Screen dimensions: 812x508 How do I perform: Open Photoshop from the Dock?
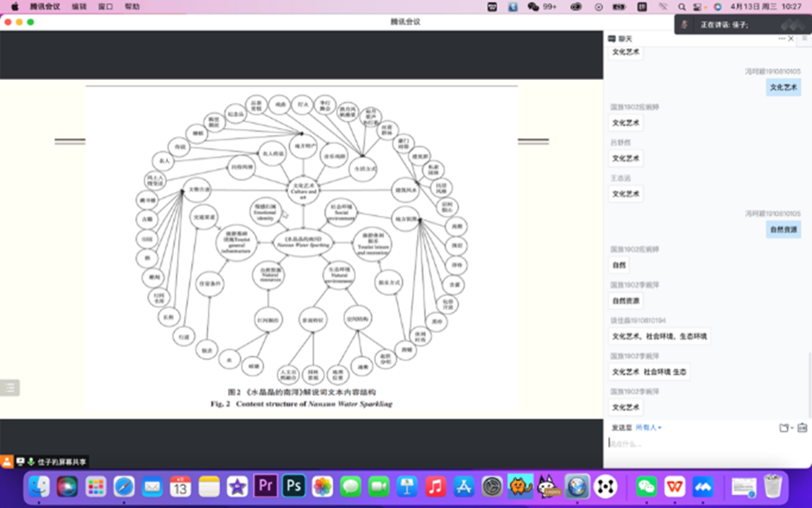[294, 486]
